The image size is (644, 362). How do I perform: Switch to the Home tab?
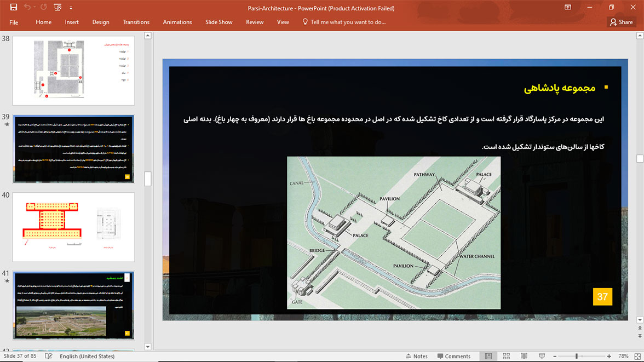[x=44, y=22]
